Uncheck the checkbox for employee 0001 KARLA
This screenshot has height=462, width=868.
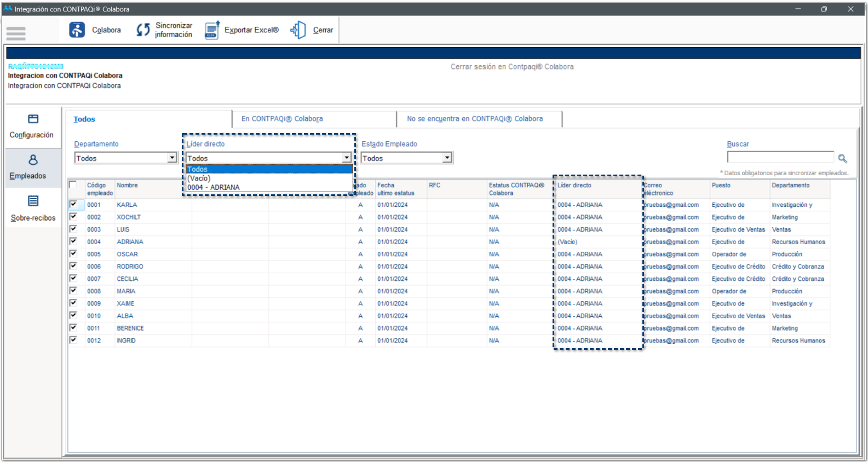[73, 204]
